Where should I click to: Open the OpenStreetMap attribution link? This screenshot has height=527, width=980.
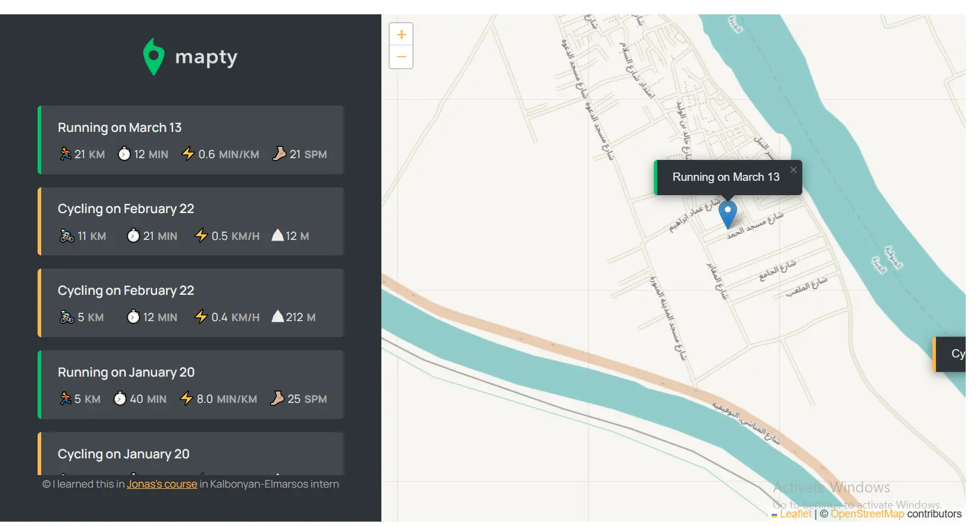[867, 514]
